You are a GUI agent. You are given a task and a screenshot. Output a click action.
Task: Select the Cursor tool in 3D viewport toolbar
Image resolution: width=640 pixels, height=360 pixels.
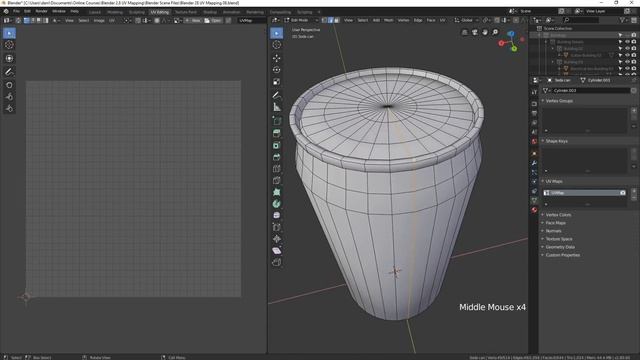click(x=277, y=45)
